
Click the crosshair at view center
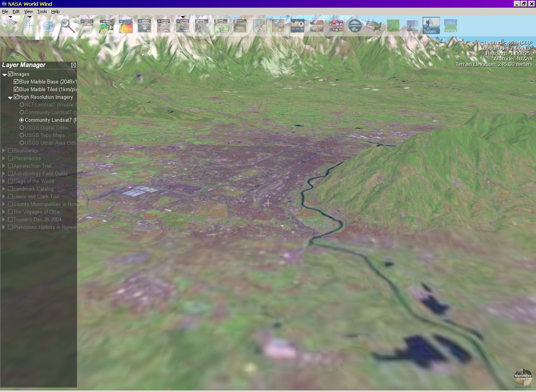point(268,203)
